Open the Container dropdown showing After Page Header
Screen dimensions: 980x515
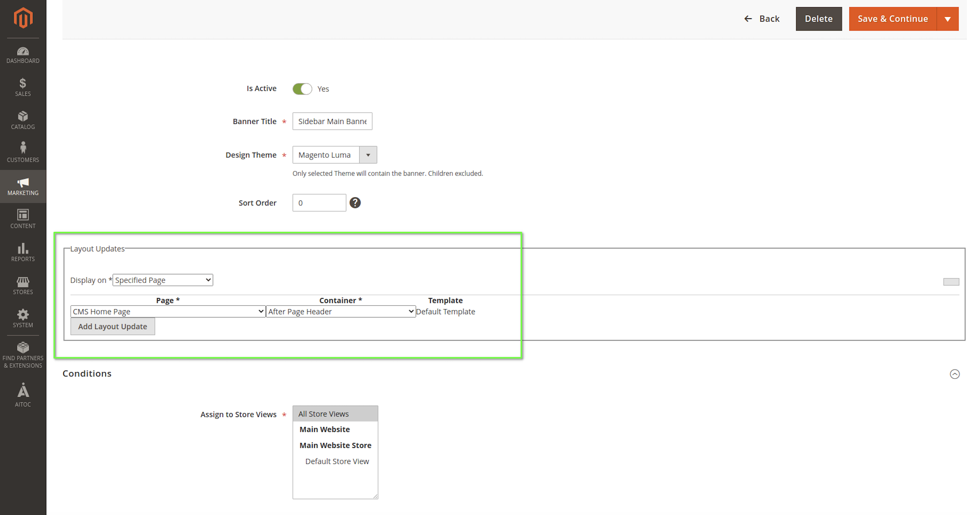click(x=341, y=311)
